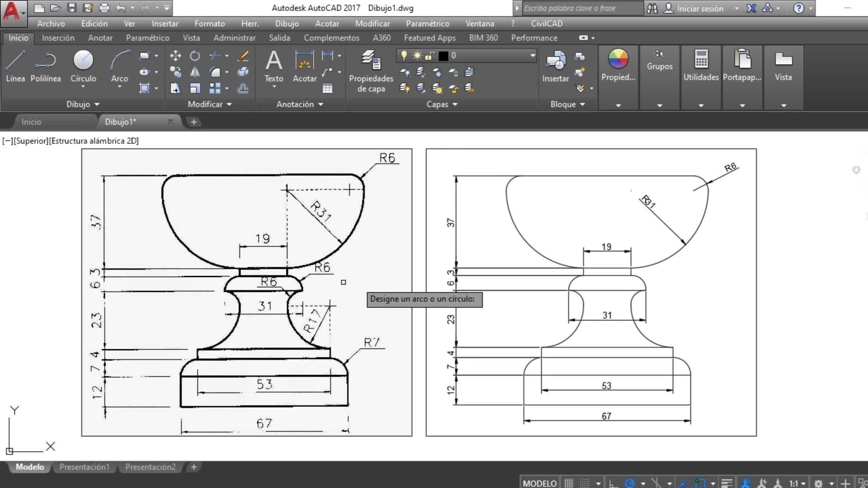Open the layer selection dropdown
This screenshot has width=868, height=488.
tap(533, 56)
